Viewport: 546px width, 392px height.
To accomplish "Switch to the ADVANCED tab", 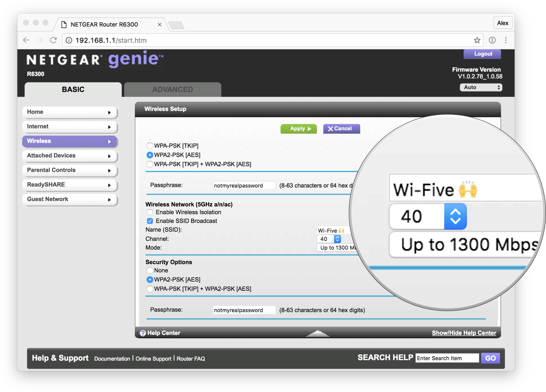I will point(173,90).
